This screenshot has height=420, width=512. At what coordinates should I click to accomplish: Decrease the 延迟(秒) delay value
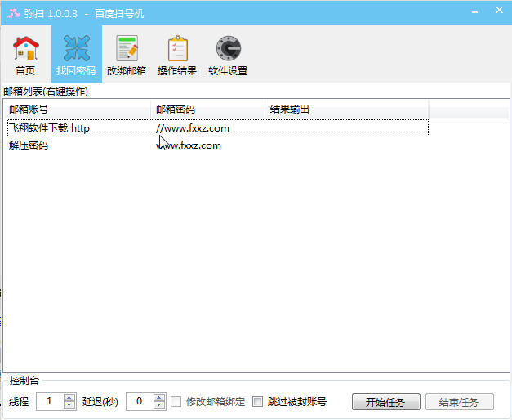click(159, 405)
